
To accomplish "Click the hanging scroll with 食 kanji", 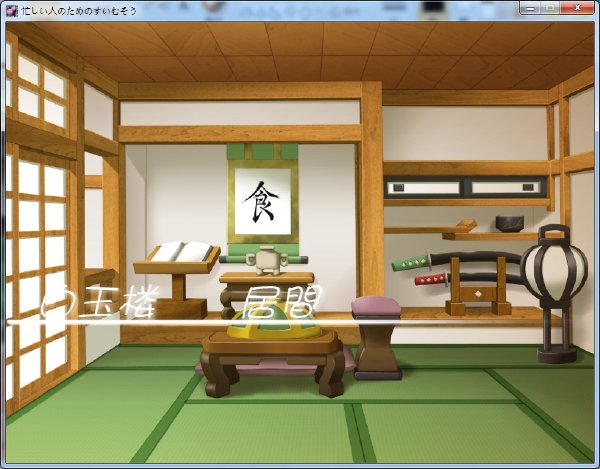I will [x=262, y=203].
